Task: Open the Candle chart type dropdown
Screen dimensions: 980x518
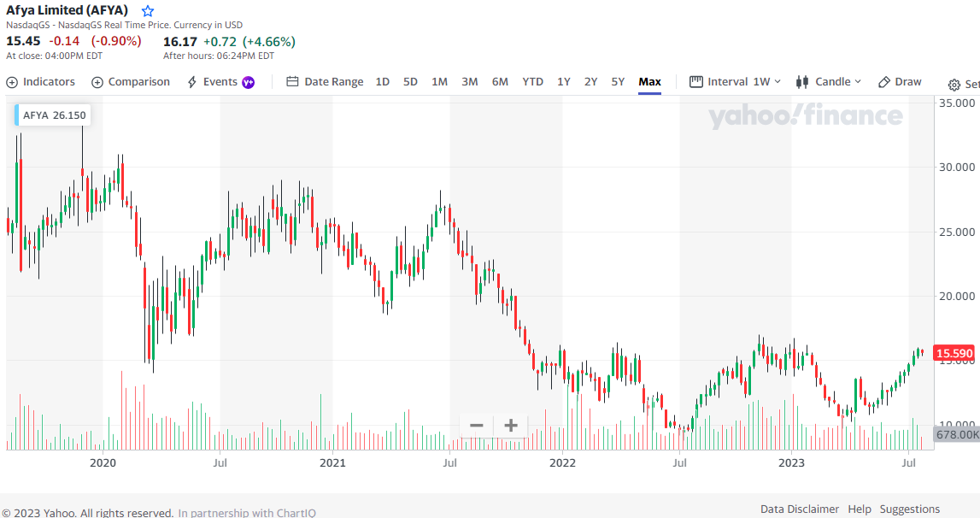Action: tap(829, 82)
